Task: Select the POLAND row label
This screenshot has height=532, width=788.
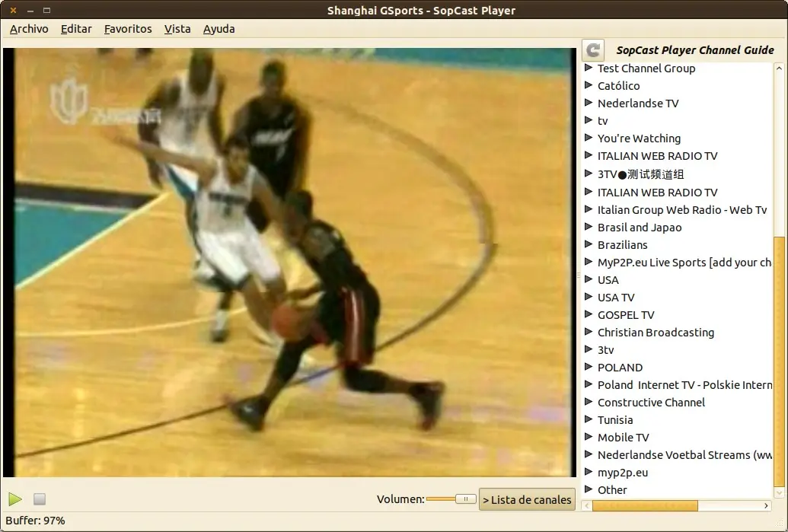Action: point(621,368)
